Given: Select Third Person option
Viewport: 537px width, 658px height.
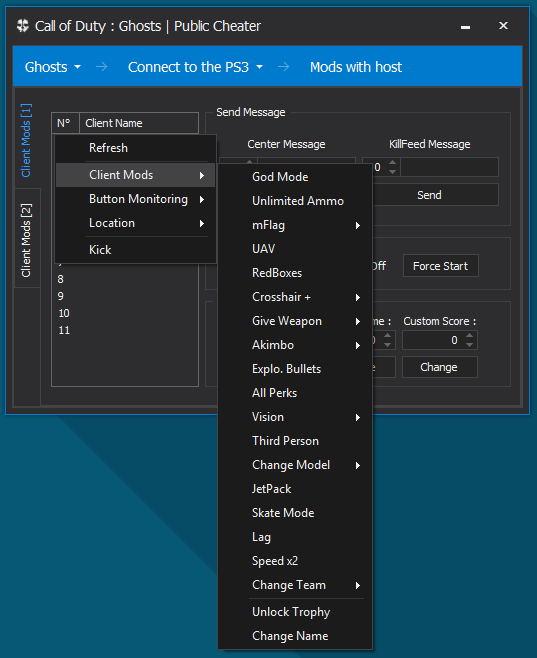Looking at the screenshot, I should (295, 441).
